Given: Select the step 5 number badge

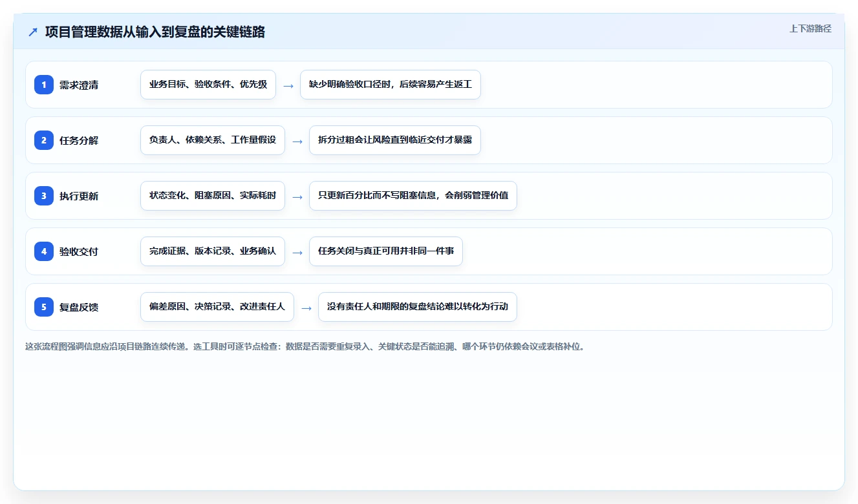Looking at the screenshot, I should coord(44,307).
